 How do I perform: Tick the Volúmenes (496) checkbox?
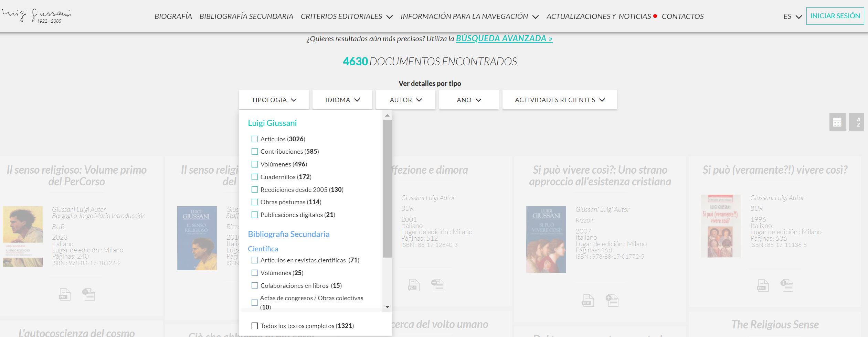point(255,164)
